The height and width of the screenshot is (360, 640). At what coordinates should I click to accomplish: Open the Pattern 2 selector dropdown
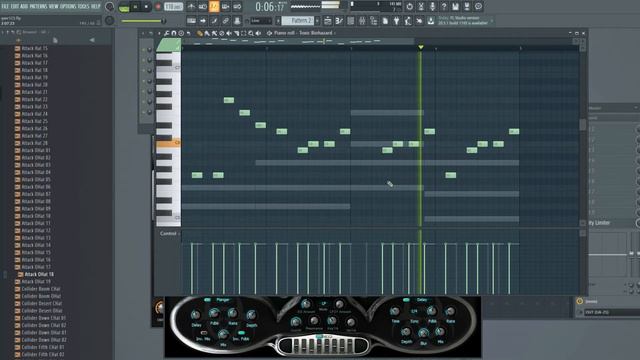pos(298,20)
